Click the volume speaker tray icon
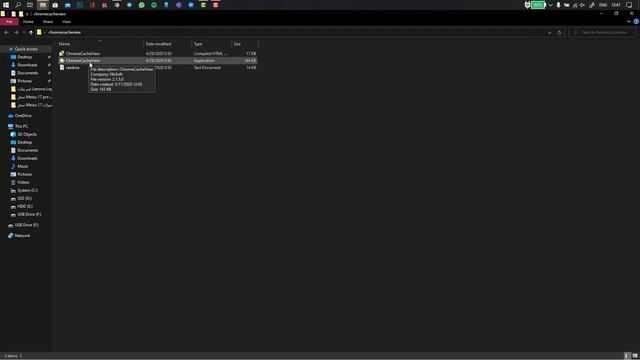The width and height of the screenshot is (640, 360). point(583,5)
